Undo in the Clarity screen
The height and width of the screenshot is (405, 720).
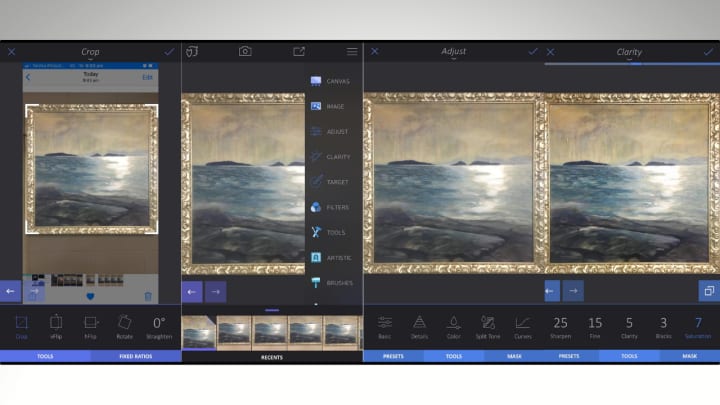(x=552, y=291)
